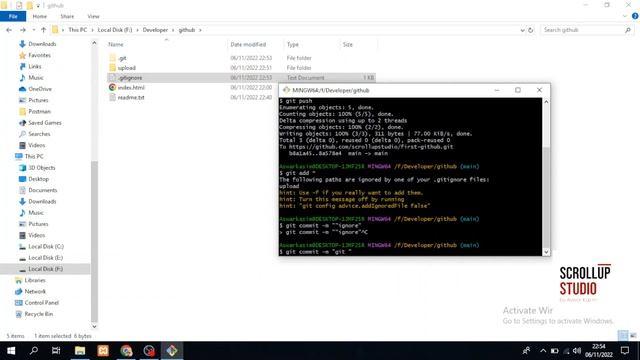Open Recycle Bin in navigation pane
The width and height of the screenshot is (640, 360).
(x=38, y=314)
